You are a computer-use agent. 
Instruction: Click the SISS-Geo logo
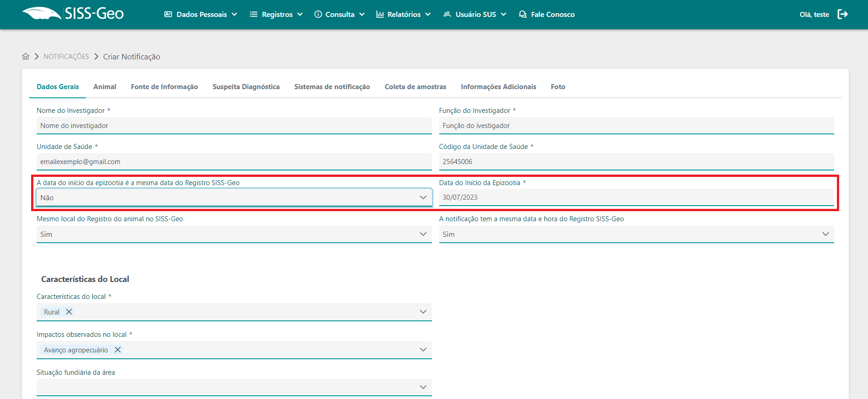pyautogui.click(x=73, y=14)
